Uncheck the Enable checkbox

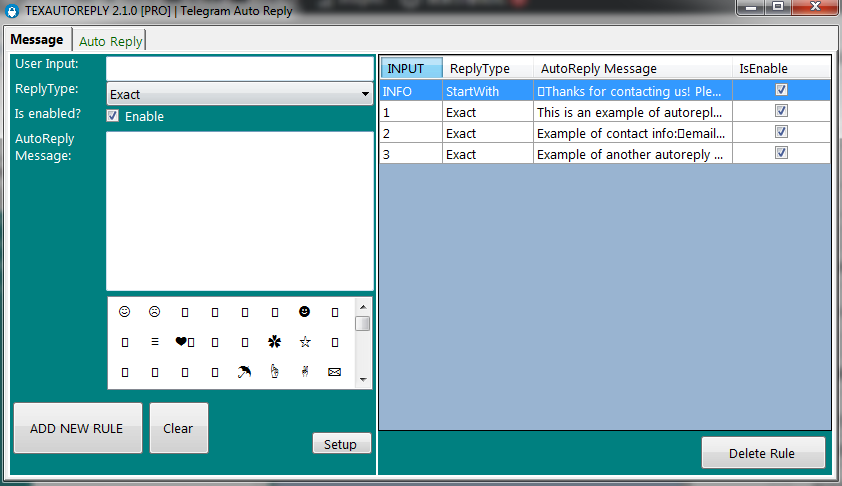pyautogui.click(x=112, y=116)
